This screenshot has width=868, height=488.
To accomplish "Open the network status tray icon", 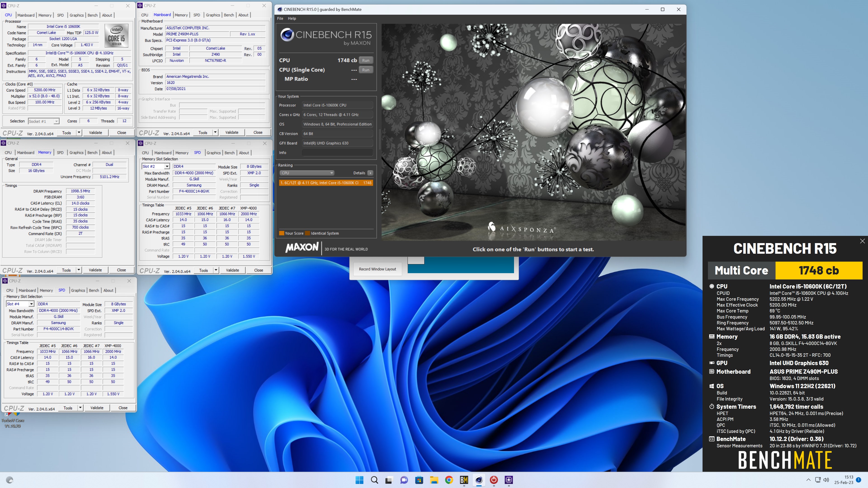I will 818,480.
